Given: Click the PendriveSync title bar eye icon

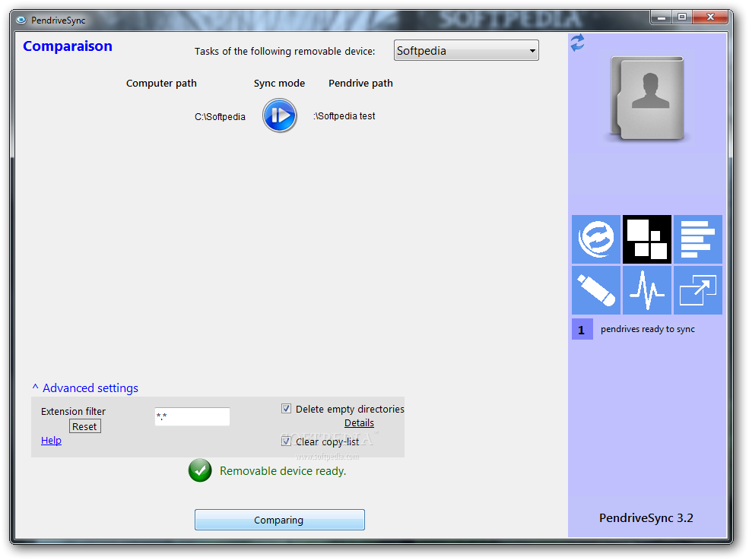Looking at the screenshot, I should click(21, 20).
